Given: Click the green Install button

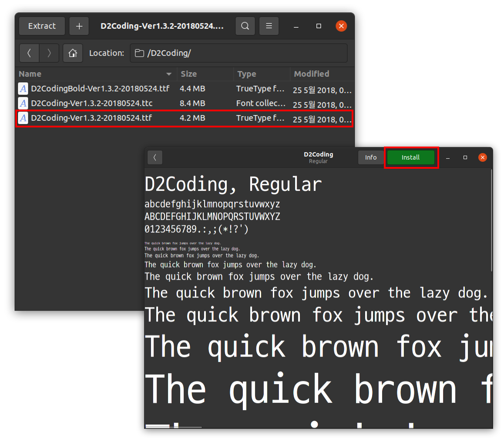Looking at the screenshot, I should tap(410, 157).
